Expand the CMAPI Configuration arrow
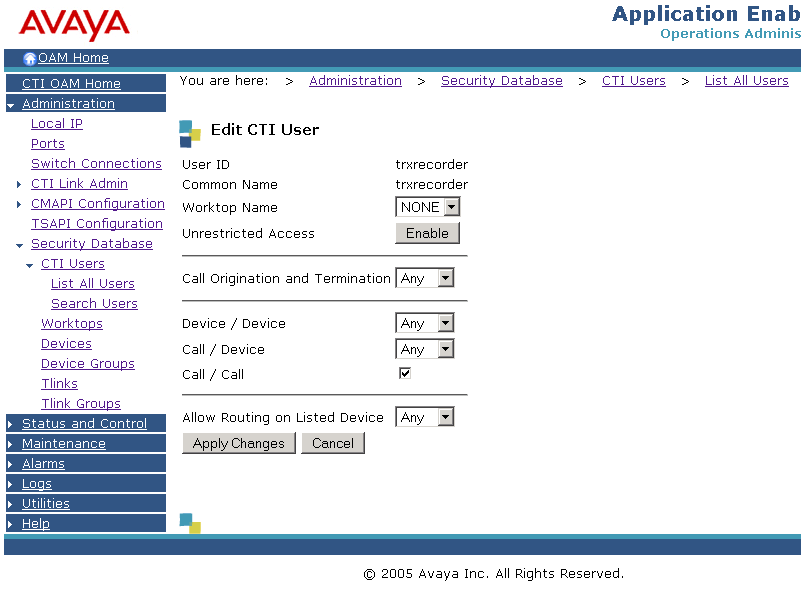The image size is (801, 600). click(19, 204)
